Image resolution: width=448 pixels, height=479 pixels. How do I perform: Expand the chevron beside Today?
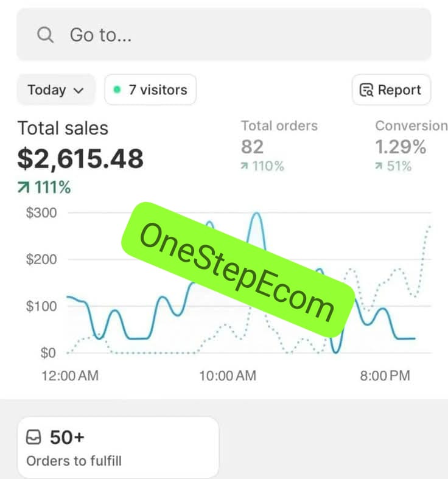[79, 91]
